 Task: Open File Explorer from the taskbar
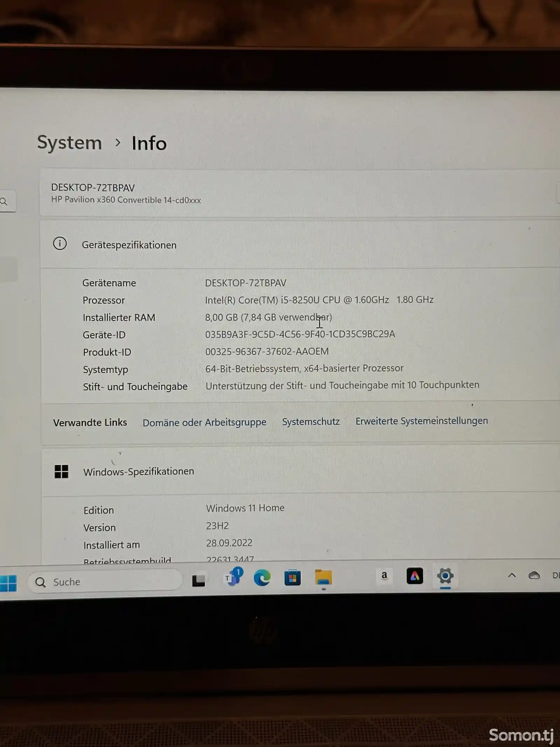point(323,577)
